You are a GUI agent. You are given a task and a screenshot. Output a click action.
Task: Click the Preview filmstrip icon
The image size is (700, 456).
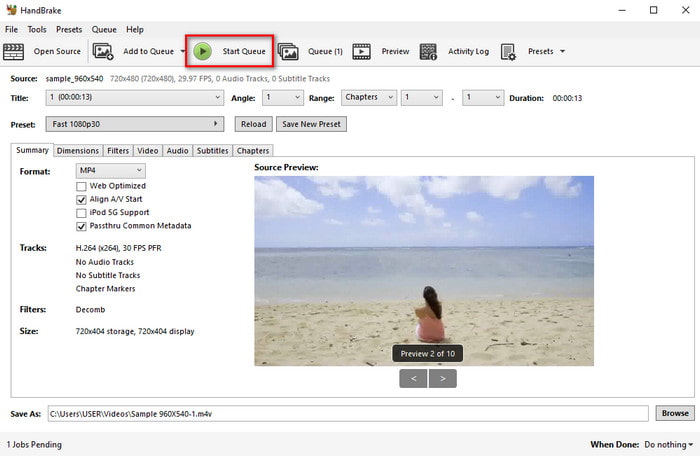(362, 51)
